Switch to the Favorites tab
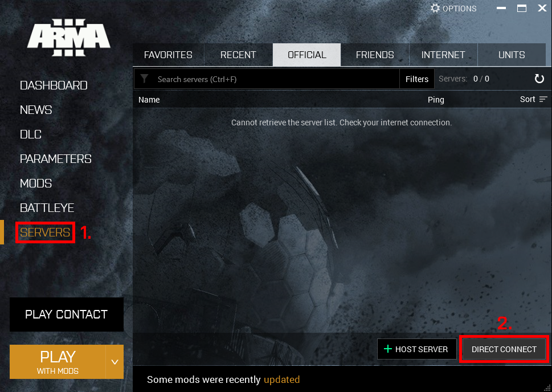Viewport: 552px width, 392px height. [x=168, y=55]
